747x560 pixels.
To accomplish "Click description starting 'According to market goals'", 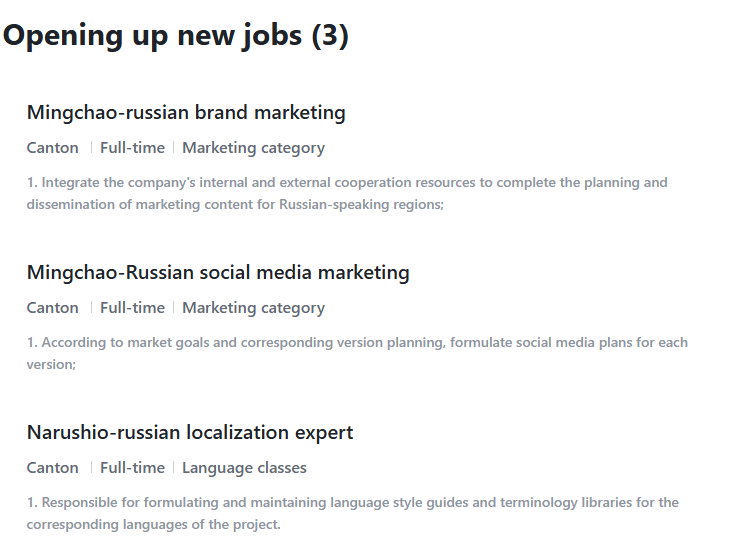I will pyautogui.click(x=357, y=343).
